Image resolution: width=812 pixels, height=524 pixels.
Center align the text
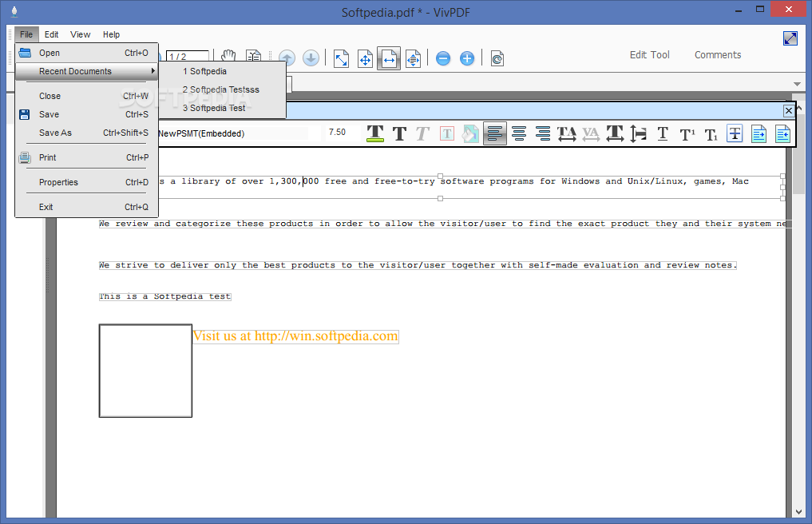point(519,133)
